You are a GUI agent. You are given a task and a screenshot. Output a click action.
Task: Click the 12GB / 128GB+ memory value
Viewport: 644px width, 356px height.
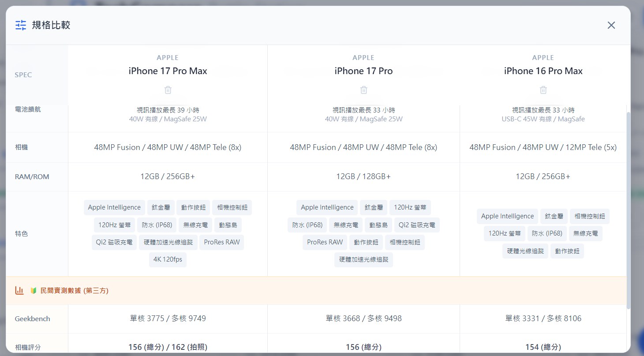click(363, 176)
